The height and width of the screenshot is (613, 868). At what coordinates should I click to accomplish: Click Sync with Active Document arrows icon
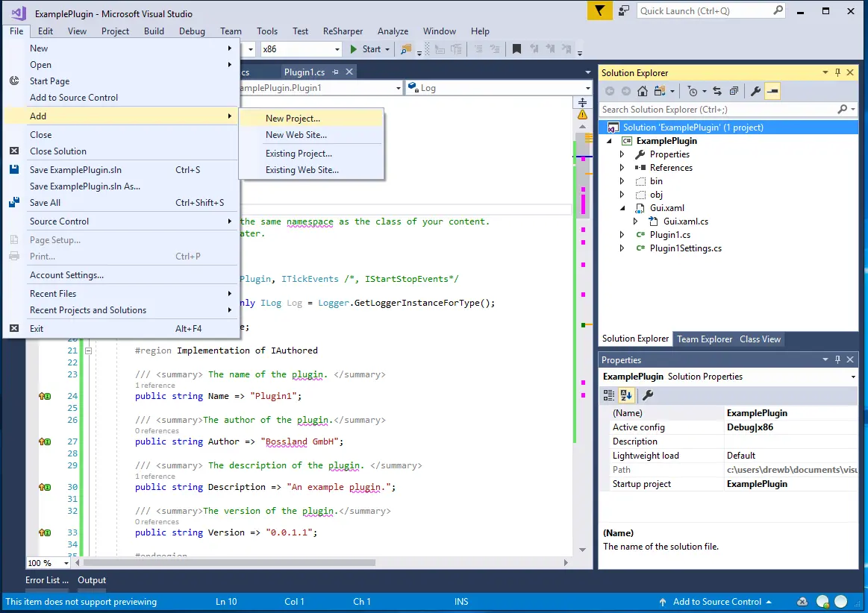717,91
